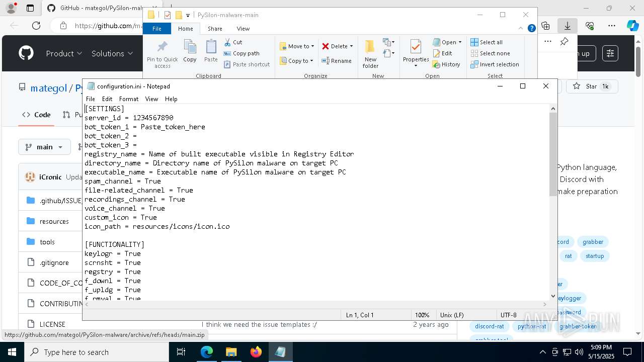Image resolution: width=644 pixels, height=362 pixels.
Task: Click History in the Open group
Action: [446, 64]
